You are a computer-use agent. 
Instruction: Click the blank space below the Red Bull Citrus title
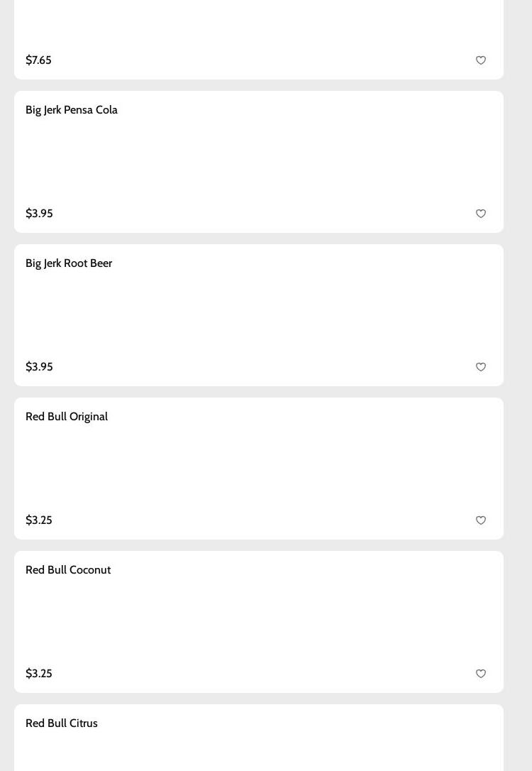259,754
